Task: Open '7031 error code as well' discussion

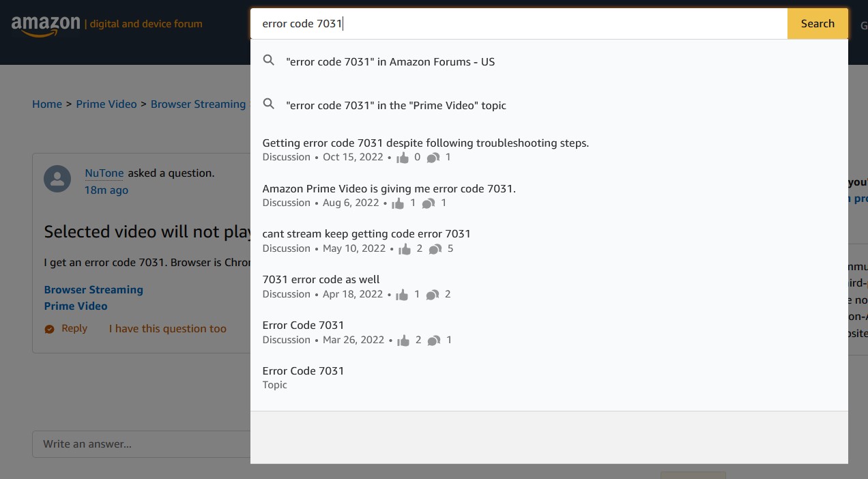Action: click(321, 279)
